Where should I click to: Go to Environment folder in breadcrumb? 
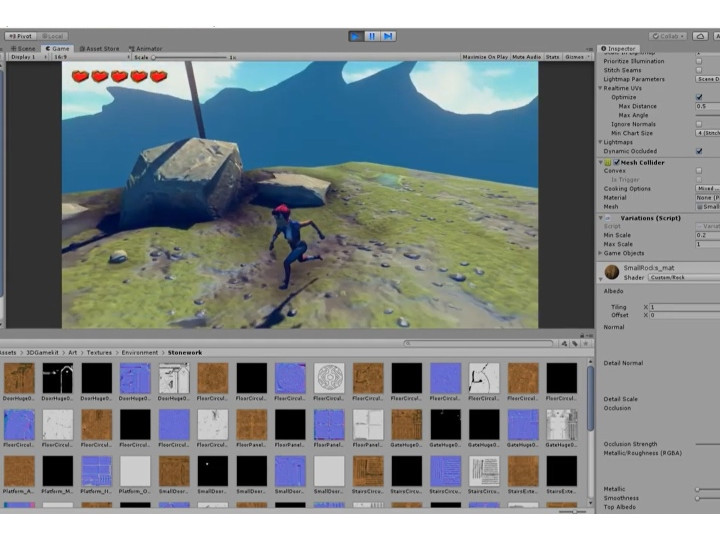click(x=140, y=353)
